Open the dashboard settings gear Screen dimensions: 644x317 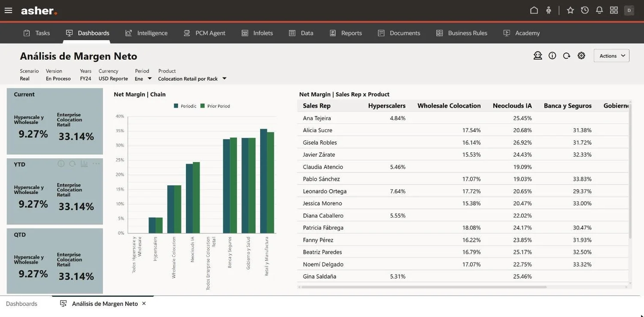tap(581, 55)
